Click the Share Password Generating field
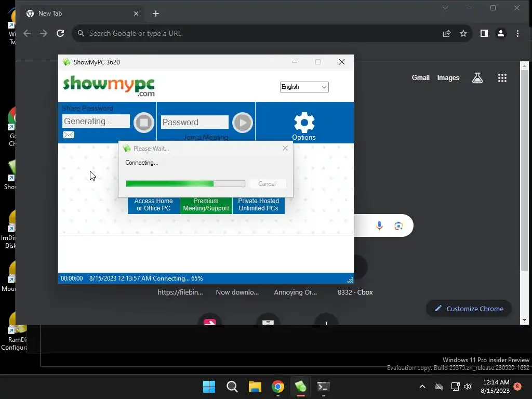The image size is (532, 399). click(96, 121)
